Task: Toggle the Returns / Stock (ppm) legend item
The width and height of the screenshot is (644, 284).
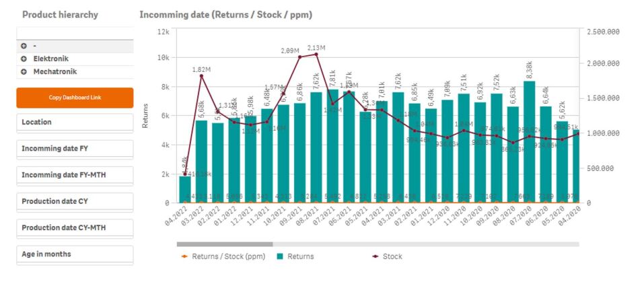Action: point(223,256)
